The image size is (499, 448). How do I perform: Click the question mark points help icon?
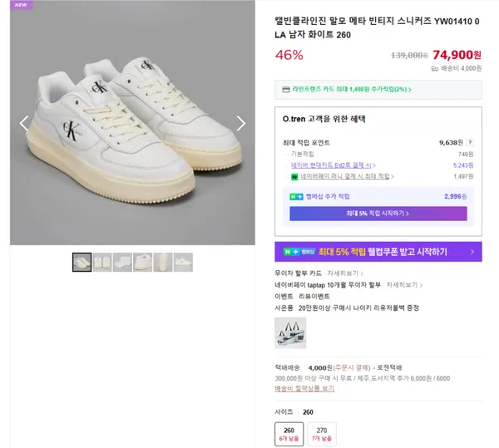pos(470,142)
